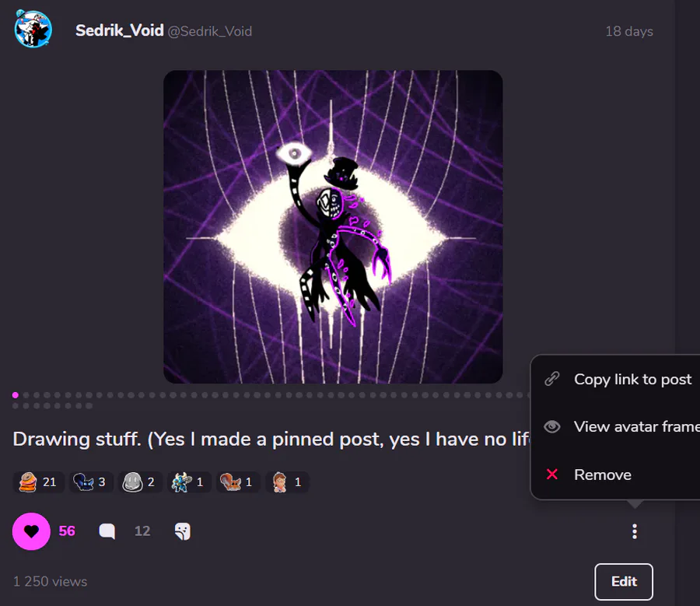Open the three-dot more options menu
The width and height of the screenshot is (700, 606).
point(635,531)
